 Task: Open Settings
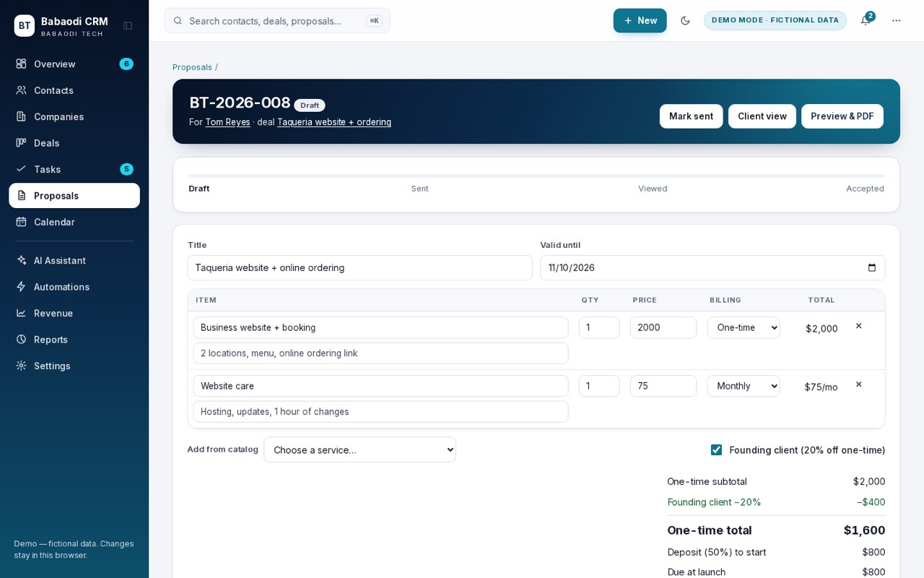click(74, 366)
